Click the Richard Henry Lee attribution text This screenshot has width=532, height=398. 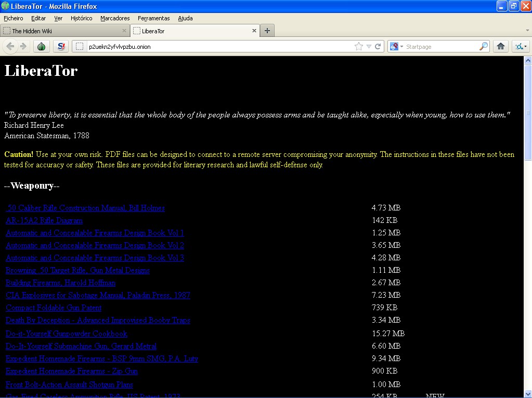tap(34, 125)
